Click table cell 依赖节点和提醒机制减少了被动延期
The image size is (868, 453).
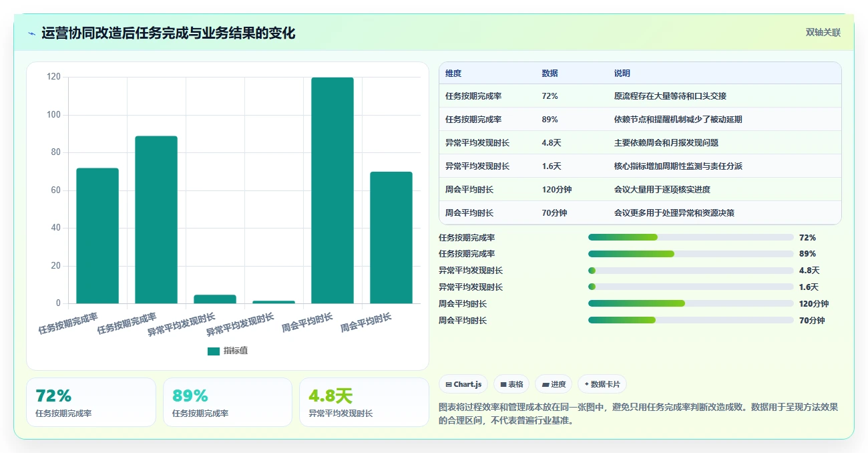point(678,120)
